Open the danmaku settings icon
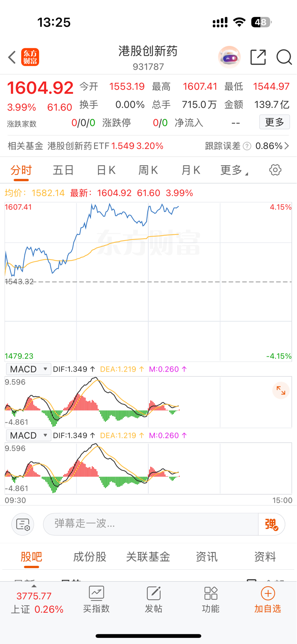Image resolution: width=297 pixels, height=644 pixels. tap(23, 524)
